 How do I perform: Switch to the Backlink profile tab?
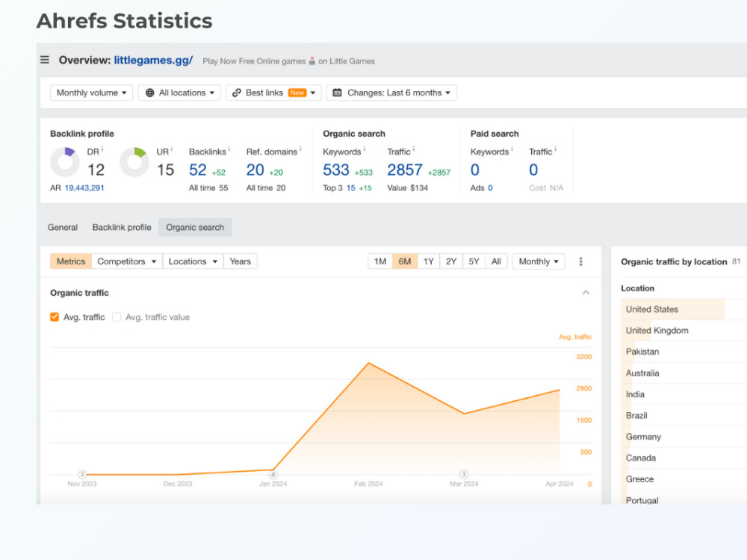[122, 228]
